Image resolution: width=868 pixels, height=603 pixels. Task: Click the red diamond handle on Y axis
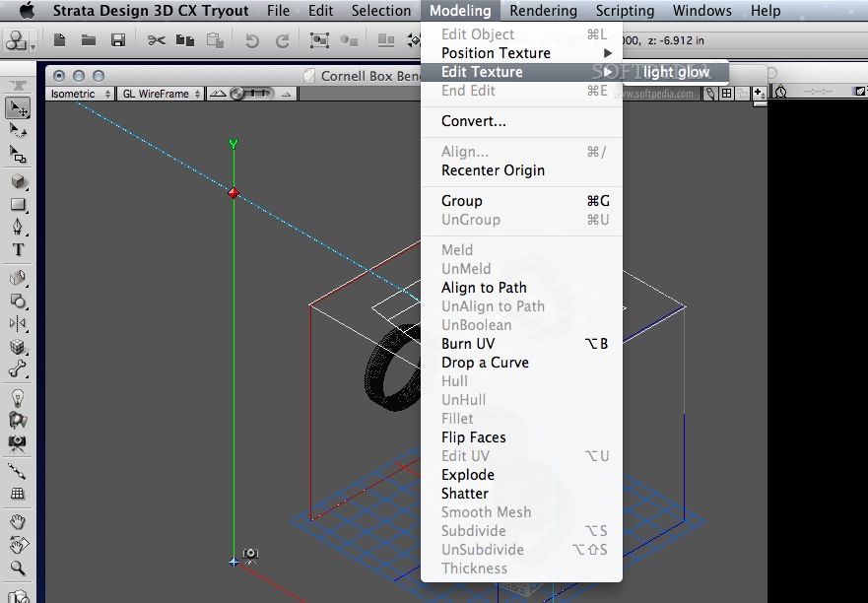click(x=234, y=193)
